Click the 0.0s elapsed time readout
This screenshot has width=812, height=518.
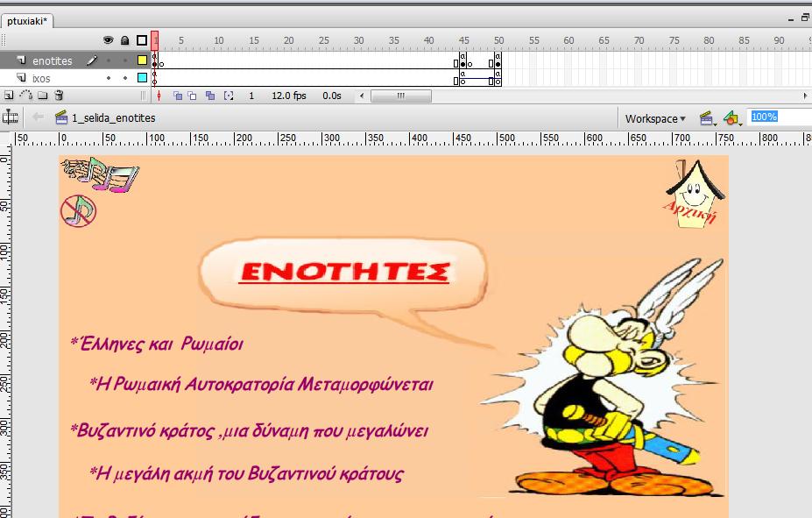[332, 96]
